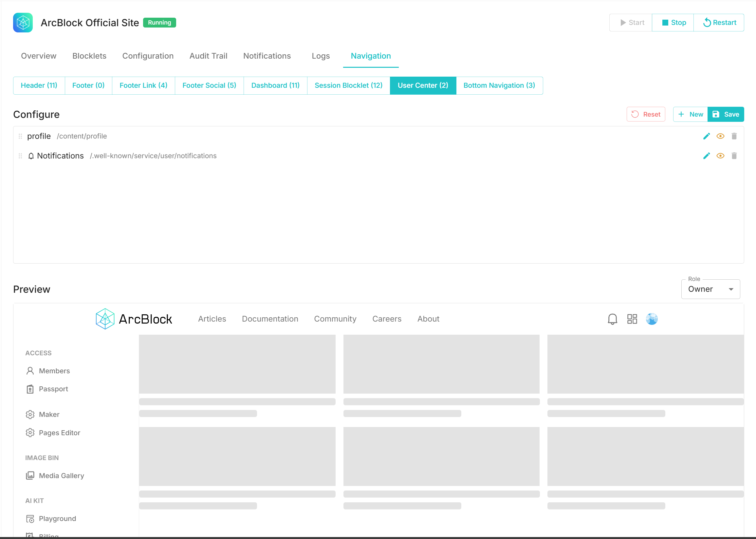
Task: Toggle visibility of the Notifications item
Action: (720, 156)
